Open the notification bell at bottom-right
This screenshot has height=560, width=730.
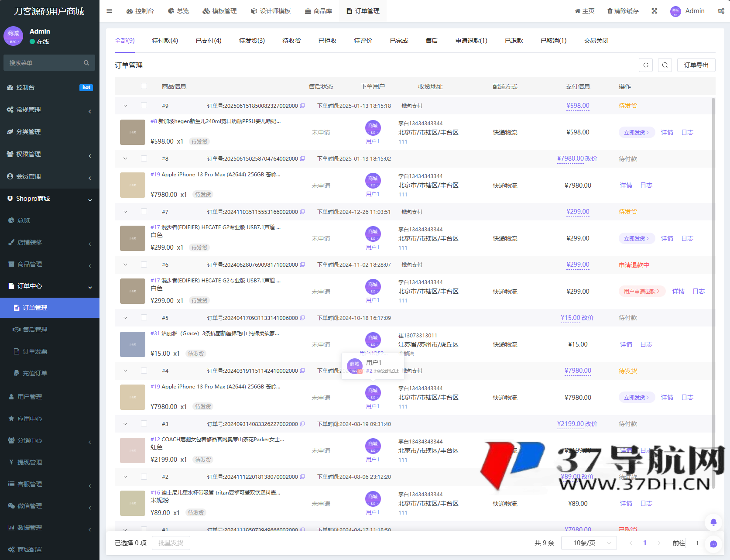click(x=714, y=522)
